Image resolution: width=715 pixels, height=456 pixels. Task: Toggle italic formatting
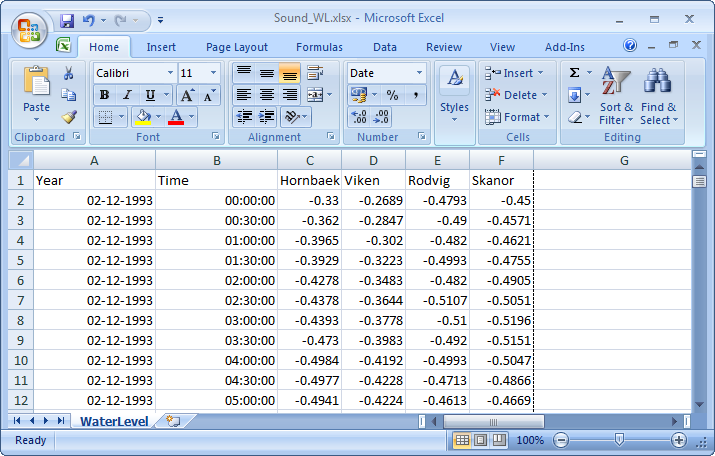tap(127, 95)
